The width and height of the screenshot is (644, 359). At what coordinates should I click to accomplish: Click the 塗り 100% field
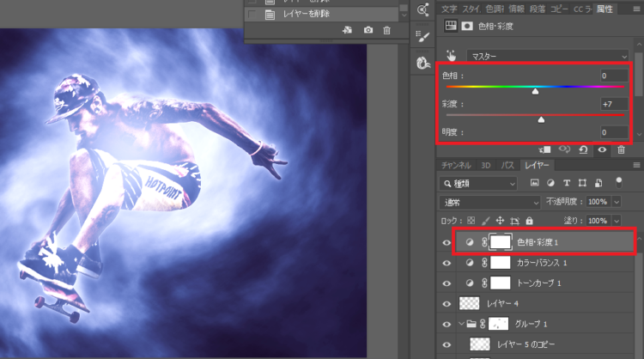click(598, 221)
